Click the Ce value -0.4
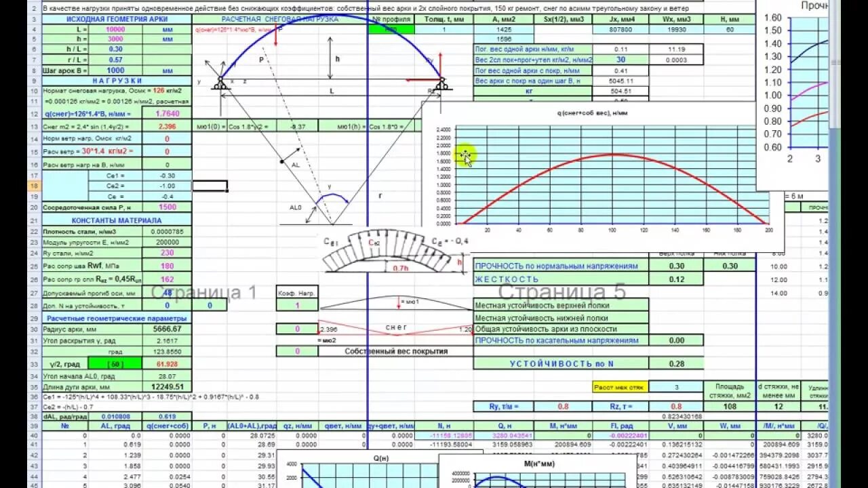This screenshot has height=488, width=868. (167, 196)
